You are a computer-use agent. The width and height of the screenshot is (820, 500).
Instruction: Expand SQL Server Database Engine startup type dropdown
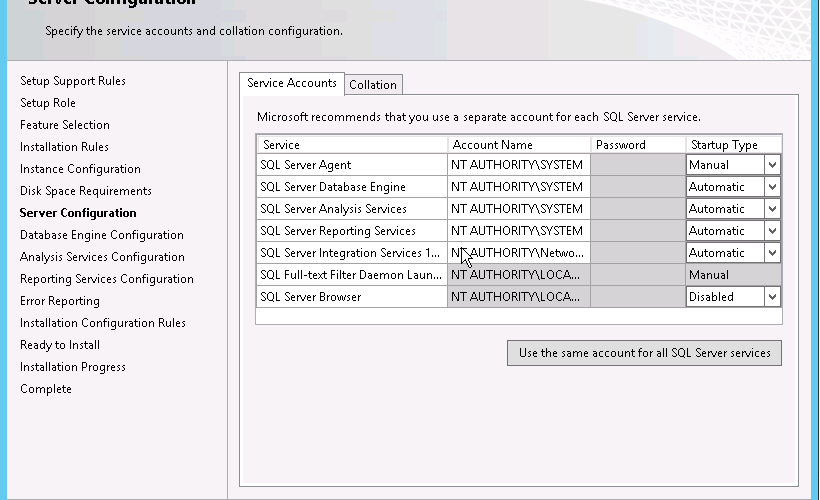(771, 187)
